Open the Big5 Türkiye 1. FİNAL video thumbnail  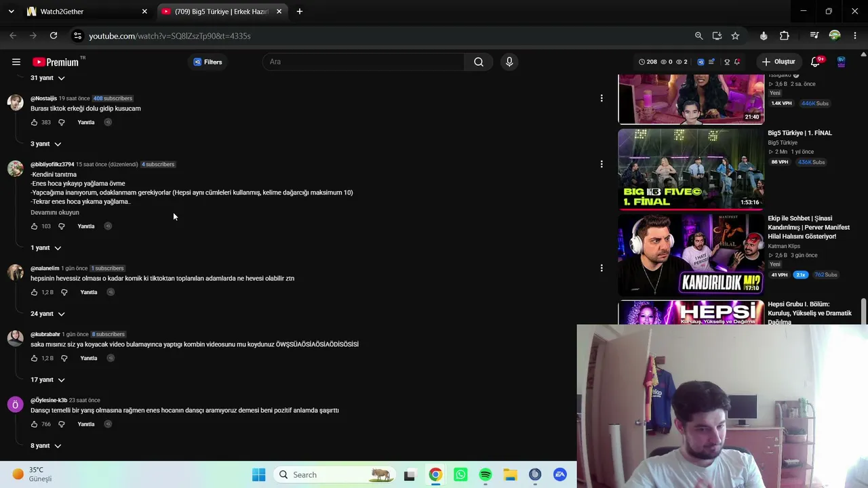(x=691, y=169)
